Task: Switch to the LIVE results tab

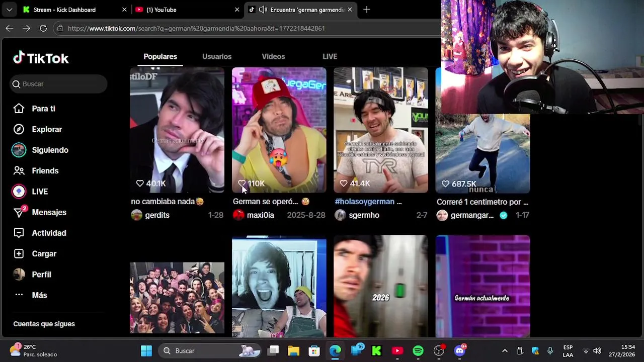Action: tap(330, 56)
